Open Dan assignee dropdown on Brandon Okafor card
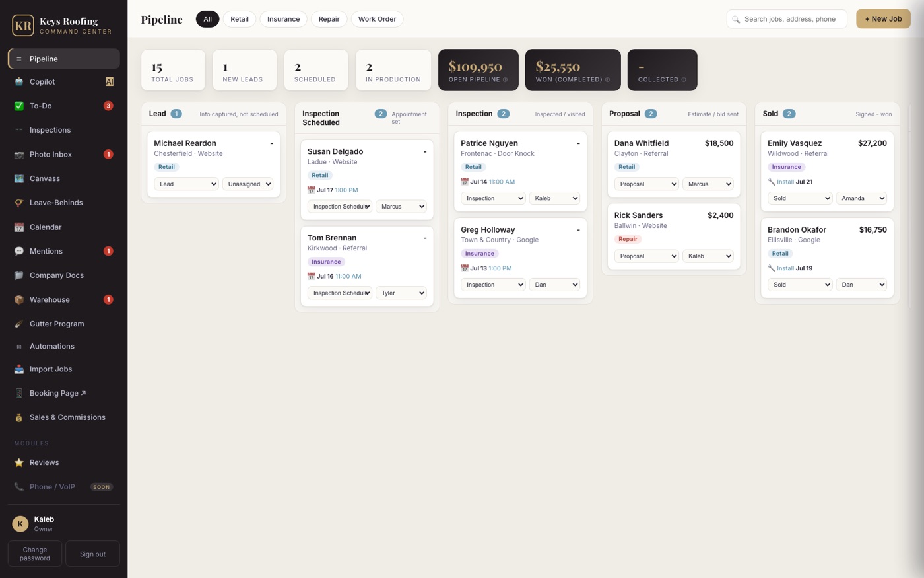Image resolution: width=924 pixels, height=578 pixels. point(861,285)
